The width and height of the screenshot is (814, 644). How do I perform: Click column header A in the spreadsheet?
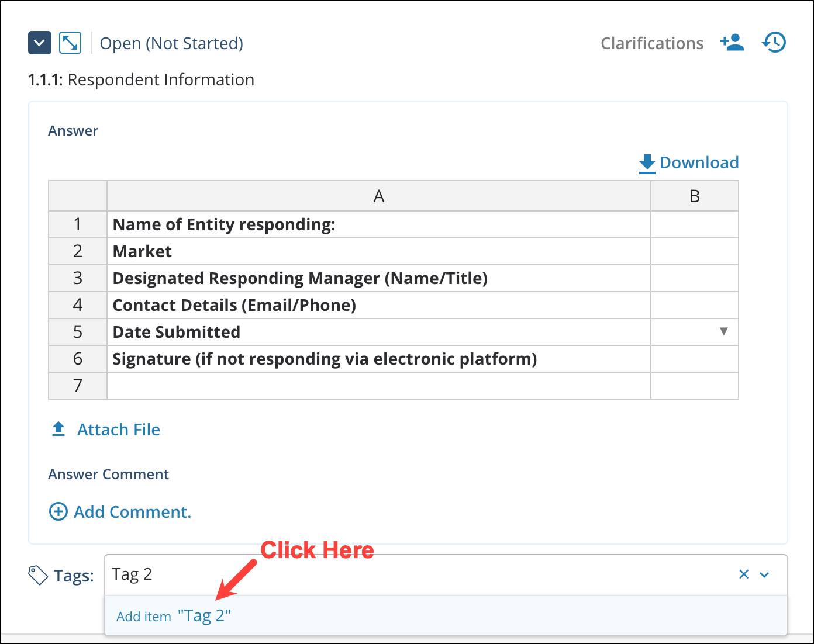378,196
